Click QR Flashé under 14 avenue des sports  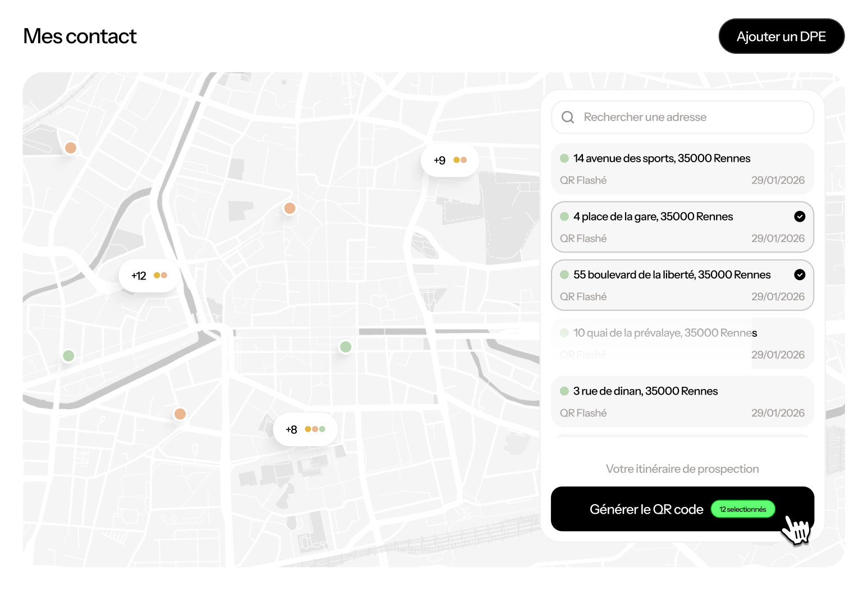584,180
